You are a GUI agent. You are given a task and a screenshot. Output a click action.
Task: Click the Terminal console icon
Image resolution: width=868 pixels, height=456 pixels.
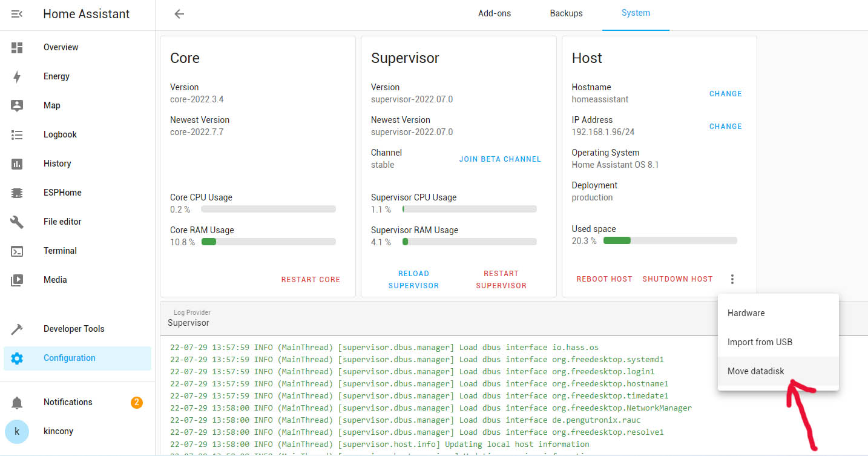(x=17, y=251)
